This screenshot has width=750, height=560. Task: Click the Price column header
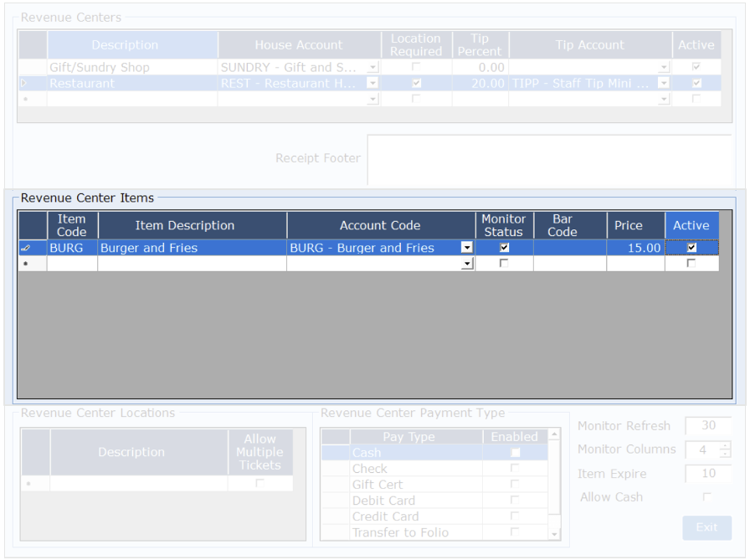(628, 225)
